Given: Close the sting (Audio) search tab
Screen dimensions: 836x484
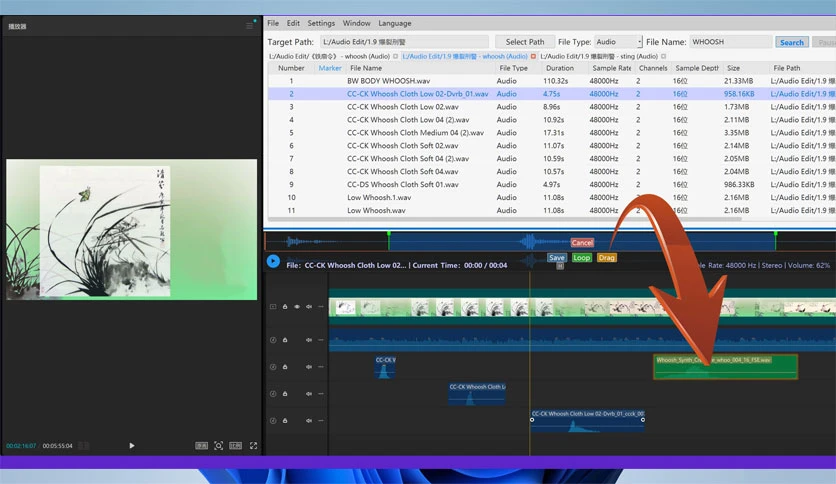Looking at the screenshot, I should pos(663,56).
